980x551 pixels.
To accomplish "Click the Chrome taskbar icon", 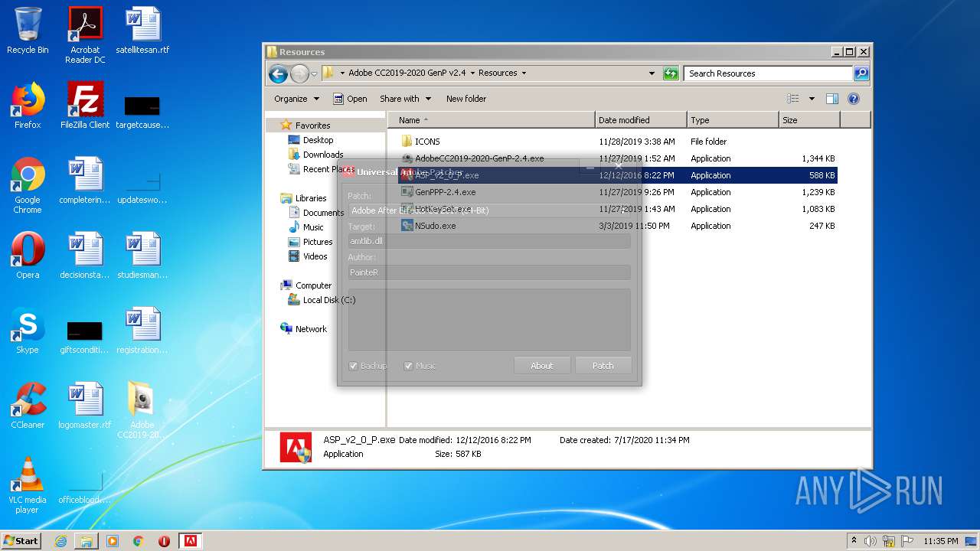I will point(139,541).
